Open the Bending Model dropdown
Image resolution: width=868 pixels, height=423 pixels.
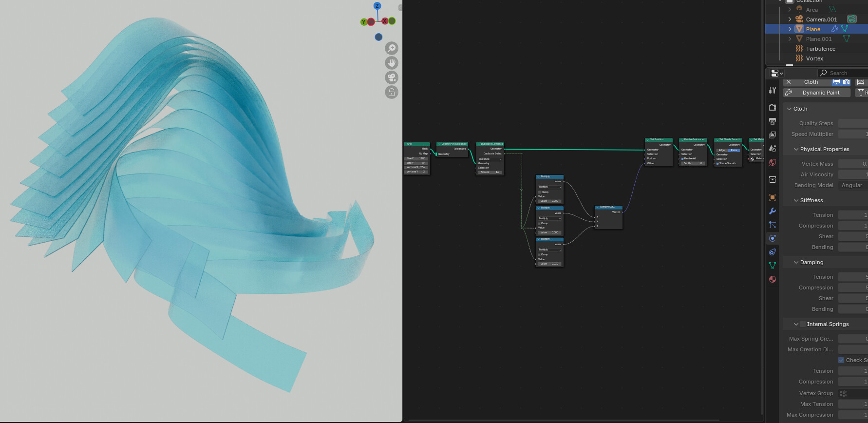point(853,185)
